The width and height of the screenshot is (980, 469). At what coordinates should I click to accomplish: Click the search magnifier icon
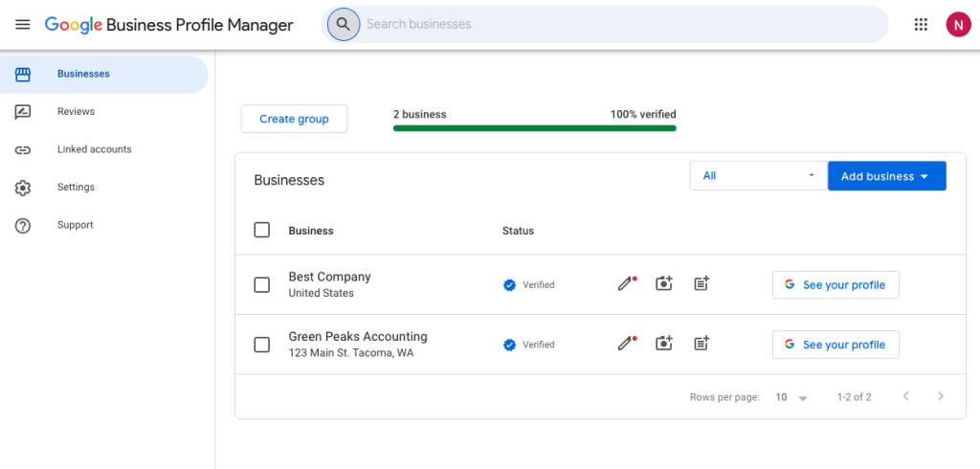click(344, 24)
